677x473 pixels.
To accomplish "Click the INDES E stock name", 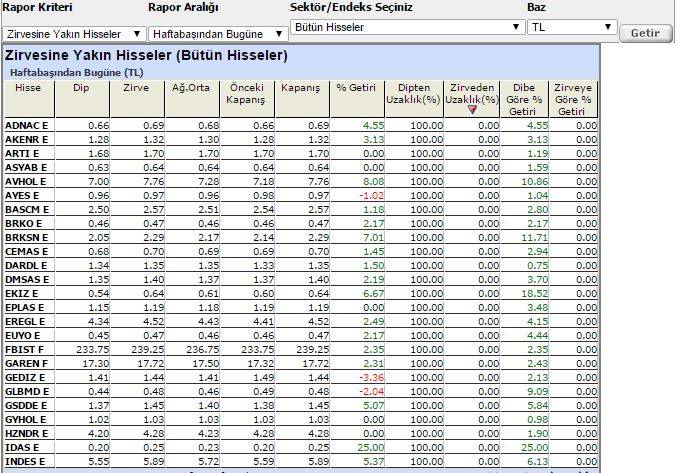I will [26, 460].
